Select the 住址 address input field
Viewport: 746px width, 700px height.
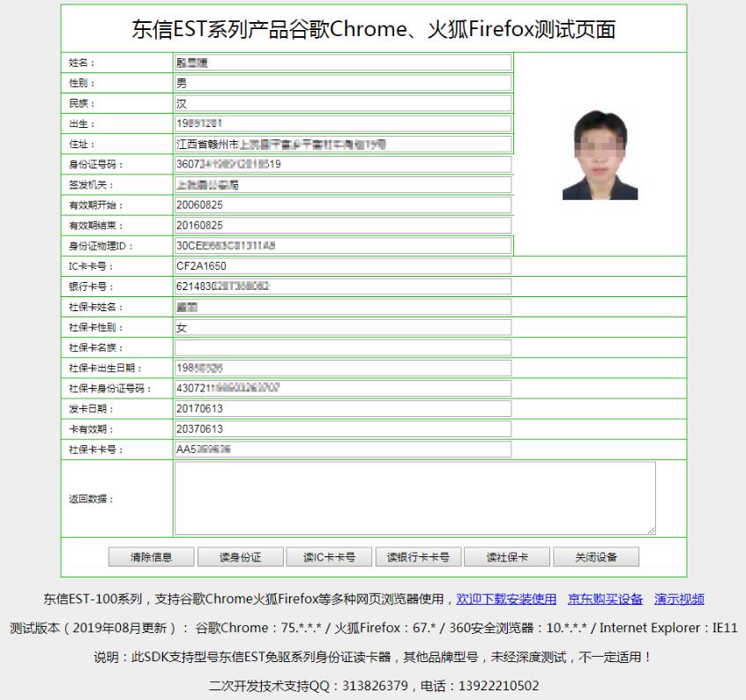click(342, 144)
